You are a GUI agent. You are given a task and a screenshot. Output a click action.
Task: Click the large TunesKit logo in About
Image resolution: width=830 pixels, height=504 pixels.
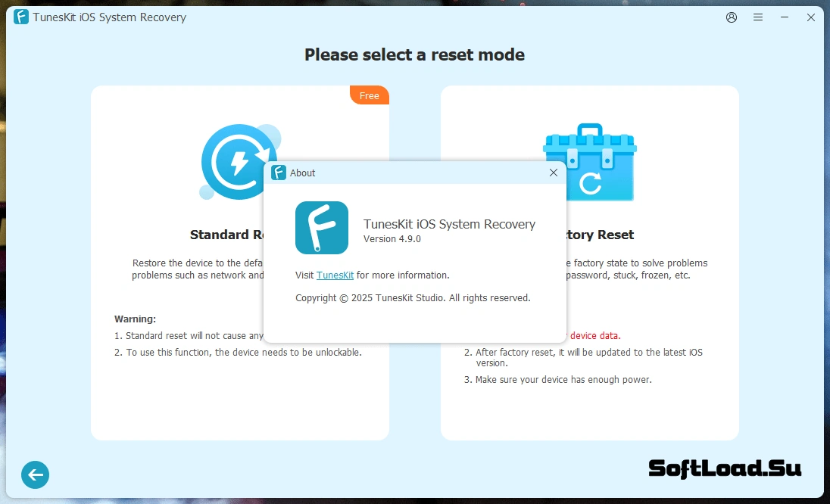pyautogui.click(x=322, y=228)
